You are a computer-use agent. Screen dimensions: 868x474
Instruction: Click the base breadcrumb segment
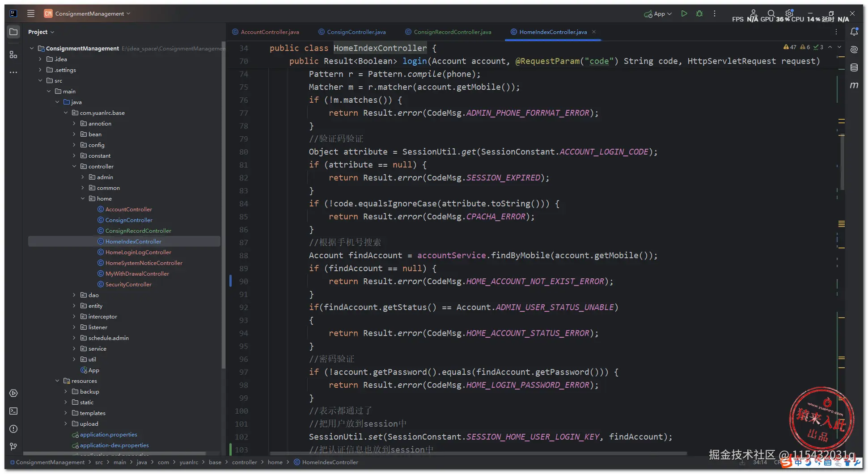(x=215, y=462)
